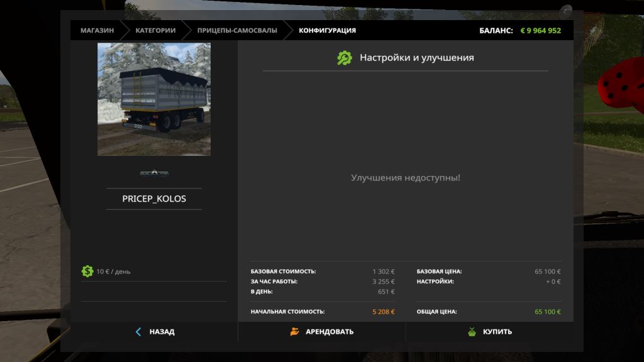Click the green total price value
The width and height of the screenshot is (644, 362).
click(547, 312)
